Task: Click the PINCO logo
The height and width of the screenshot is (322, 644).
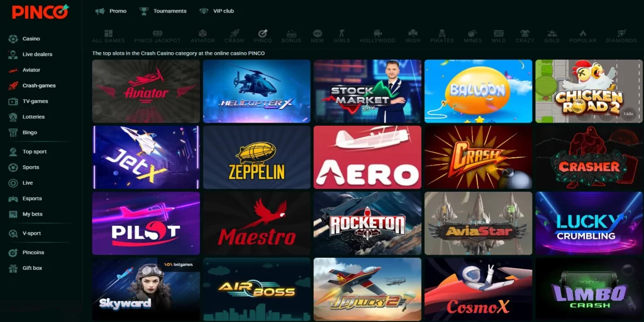Action: (40, 11)
